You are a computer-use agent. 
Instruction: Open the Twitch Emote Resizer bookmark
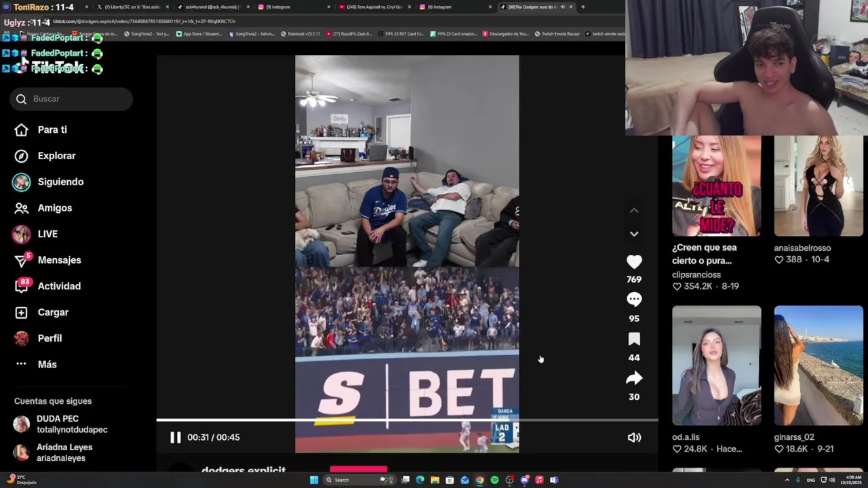557,34
